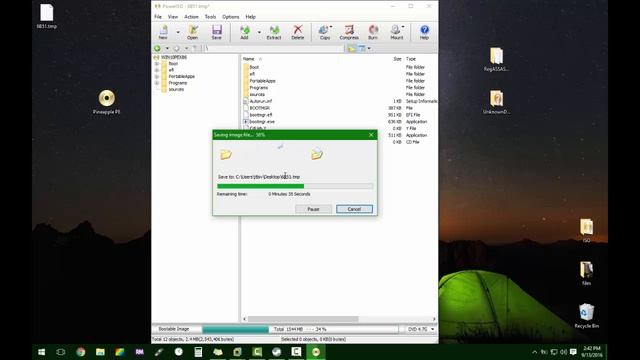Screen dimensions: 640x360
Task: Open the view mode dropdown arrow
Action: point(369,49)
